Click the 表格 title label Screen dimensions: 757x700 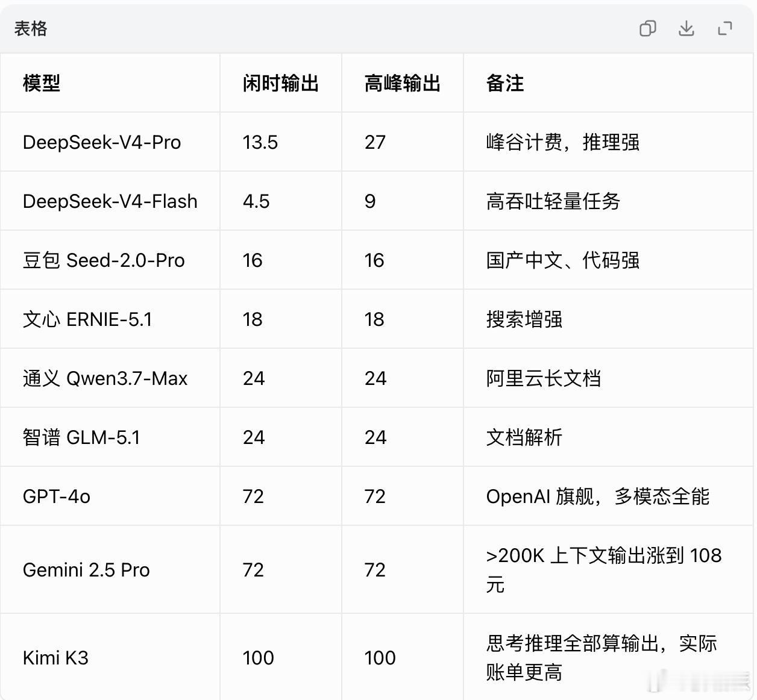tap(31, 28)
